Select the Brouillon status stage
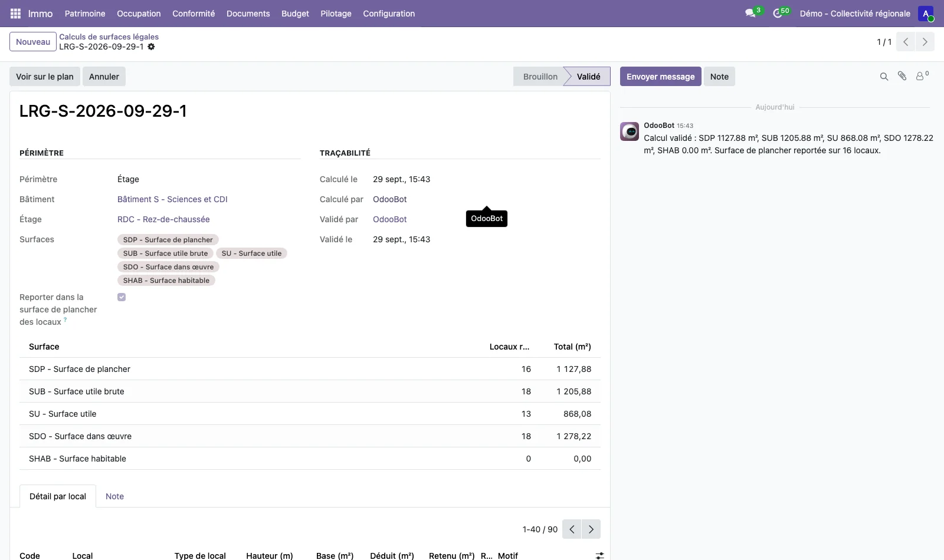The height and width of the screenshot is (560, 944). coord(540,77)
